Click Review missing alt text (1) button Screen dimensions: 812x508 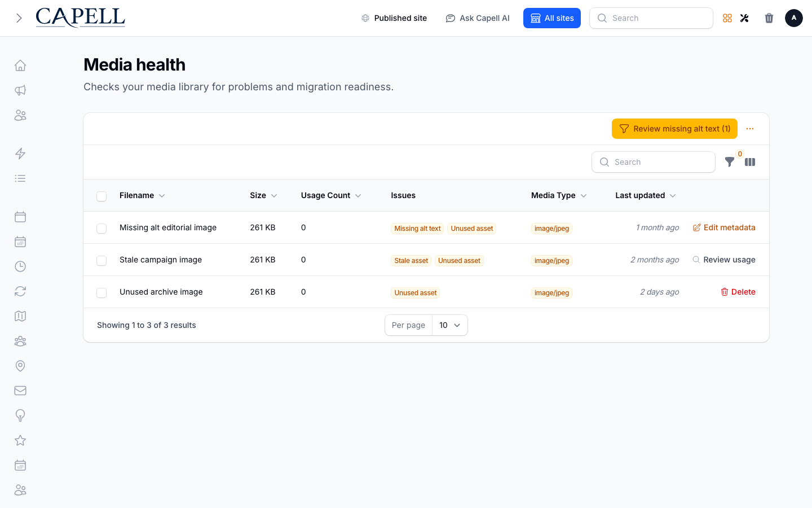pyautogui.click(x=674, y=129)
